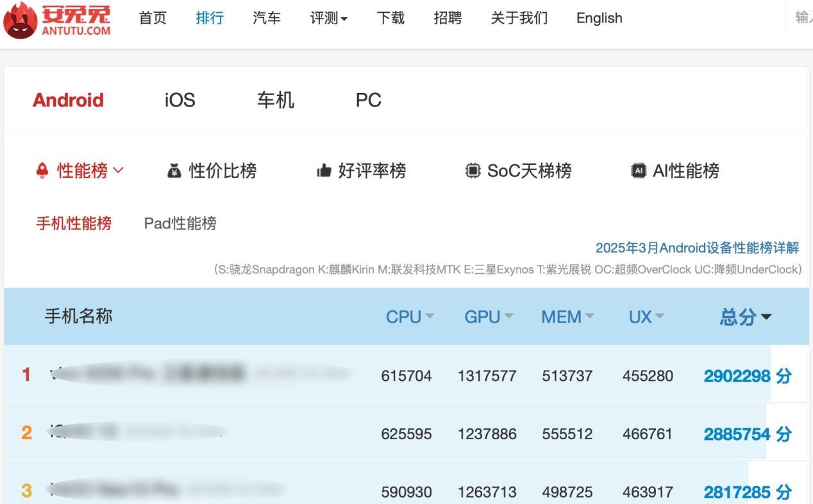Open the 性价比榜 ranking
The image size is (813, 504).
[223, 171]
